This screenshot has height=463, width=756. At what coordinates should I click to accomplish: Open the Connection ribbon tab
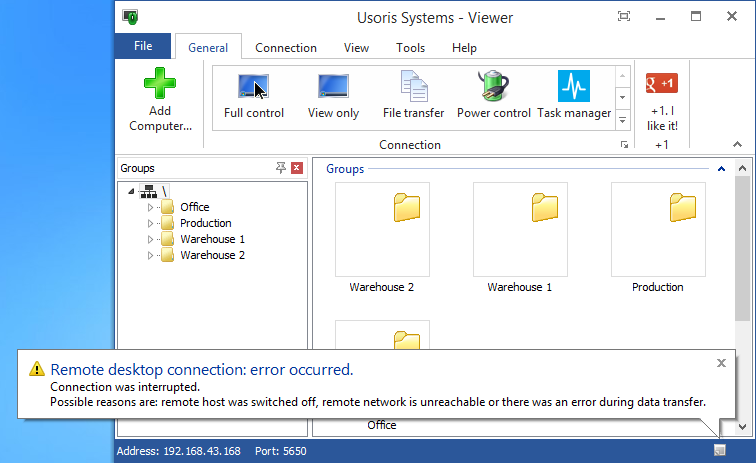(286, 48)
